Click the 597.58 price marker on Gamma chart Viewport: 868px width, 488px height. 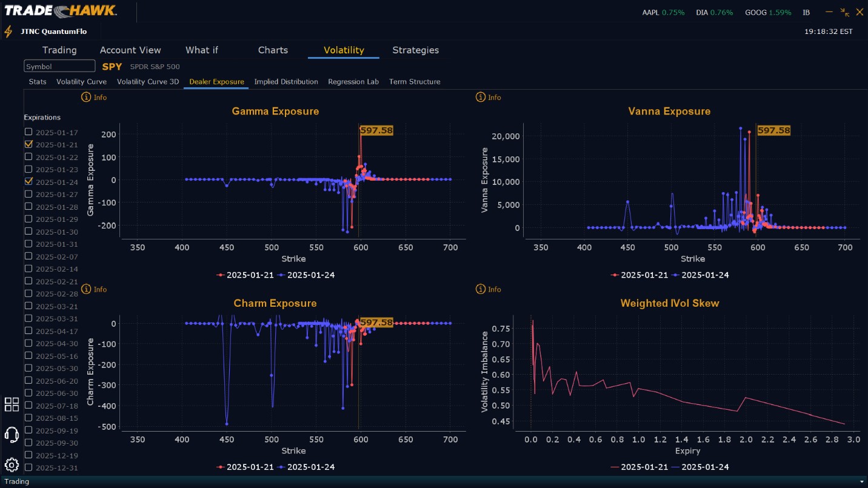point(376,130)
